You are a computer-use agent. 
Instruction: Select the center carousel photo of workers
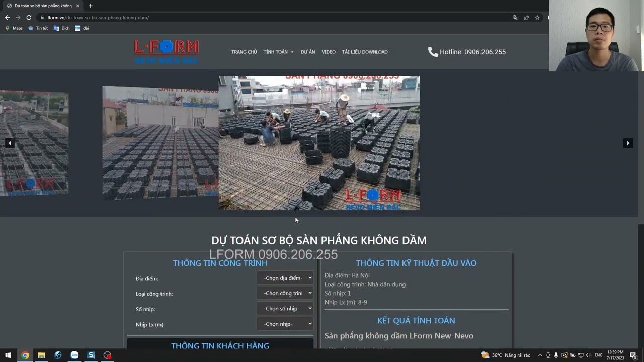pos(319,143)
